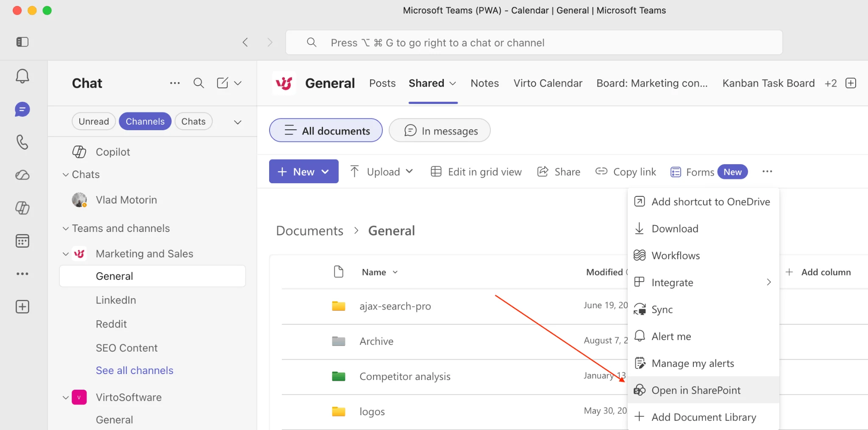Open Board: Marketing con... tab
The image size is (868, 430).
pyautogui.click(x=652, y=83)
